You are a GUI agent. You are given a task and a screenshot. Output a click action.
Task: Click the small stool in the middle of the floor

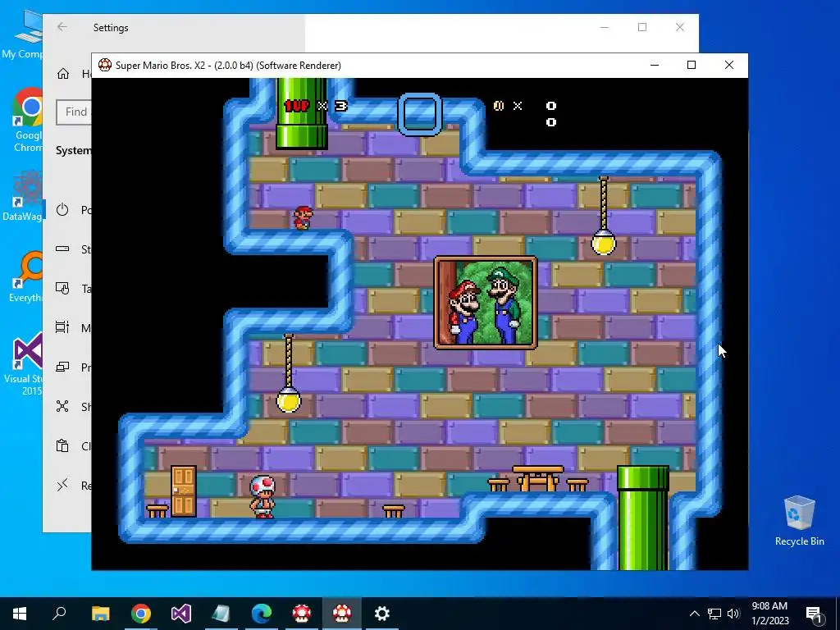pyautogui.click(x=394, y=511)
